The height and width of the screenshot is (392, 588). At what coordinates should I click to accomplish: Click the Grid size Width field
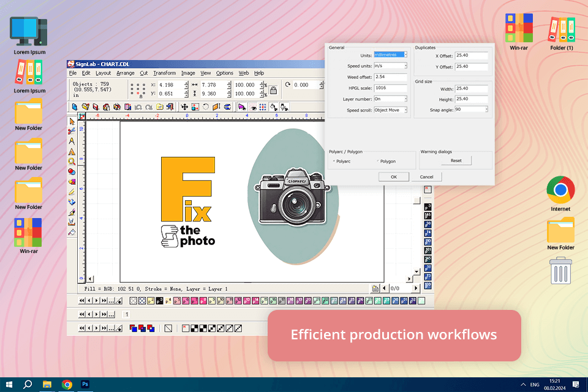(472, 89)
